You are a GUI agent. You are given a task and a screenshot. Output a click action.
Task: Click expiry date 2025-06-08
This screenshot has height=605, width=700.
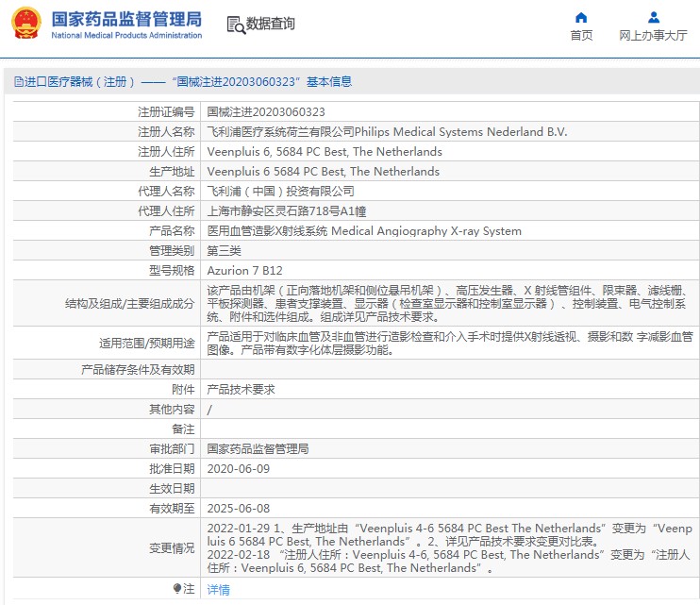point(239,508)
